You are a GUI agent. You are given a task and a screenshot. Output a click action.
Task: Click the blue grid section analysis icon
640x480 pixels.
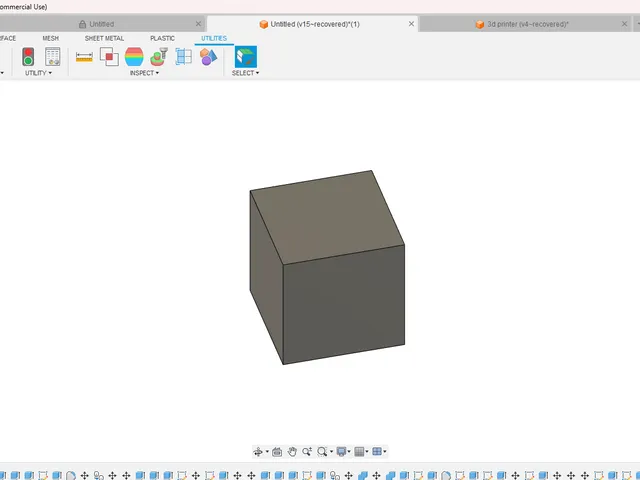183,57
